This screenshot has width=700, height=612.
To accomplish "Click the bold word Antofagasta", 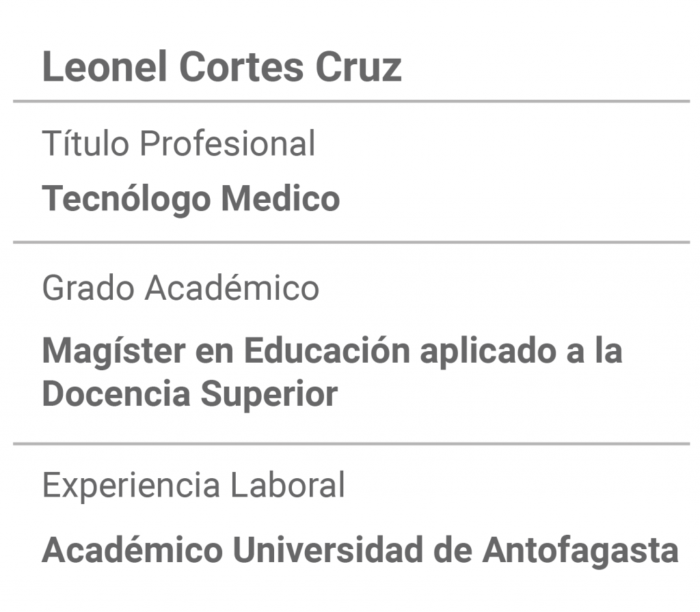I will (580, 550).
